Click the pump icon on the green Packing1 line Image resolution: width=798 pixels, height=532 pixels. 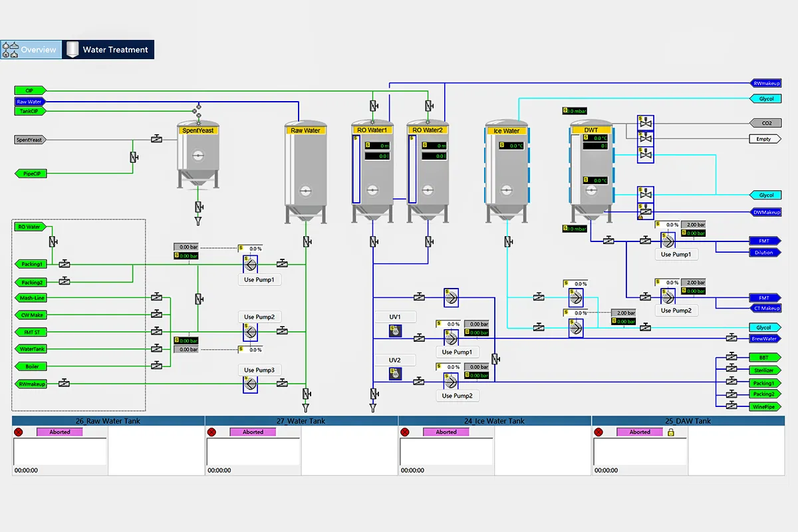pos(251,264)
